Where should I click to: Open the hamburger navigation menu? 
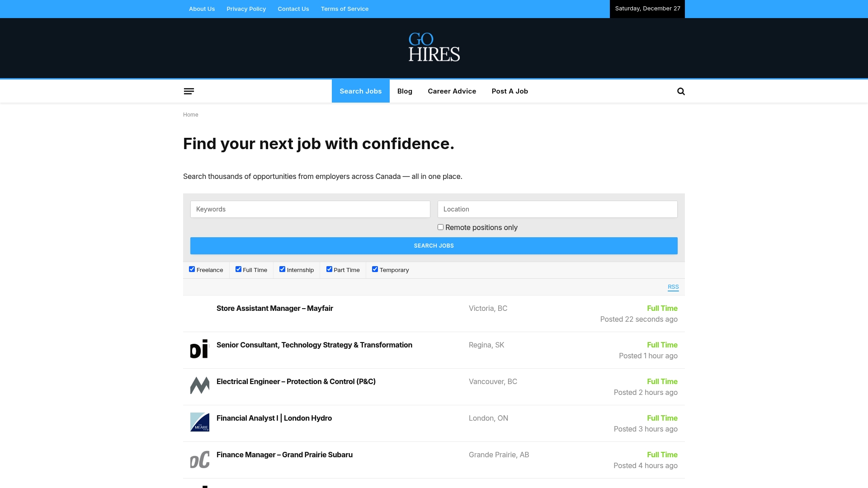(x=189, y=91)
